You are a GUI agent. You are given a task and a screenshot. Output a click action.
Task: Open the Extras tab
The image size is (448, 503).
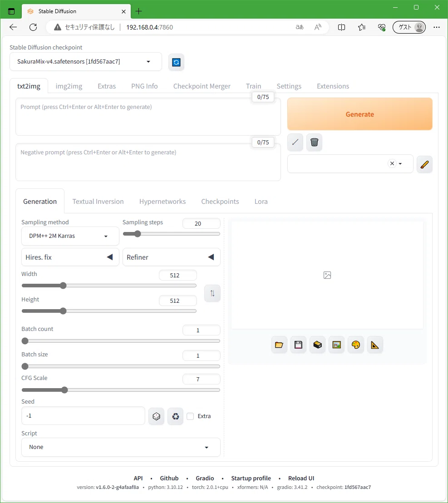click(107, 86)
